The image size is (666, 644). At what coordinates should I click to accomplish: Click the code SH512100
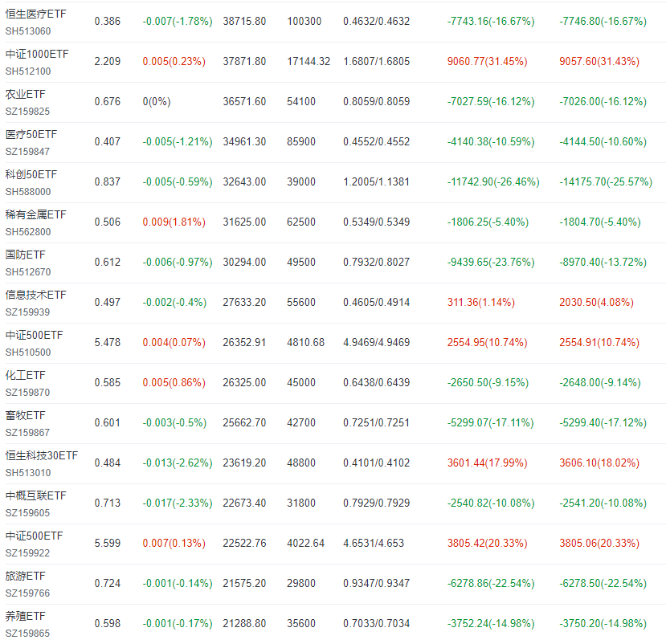[x=28, y=71]
